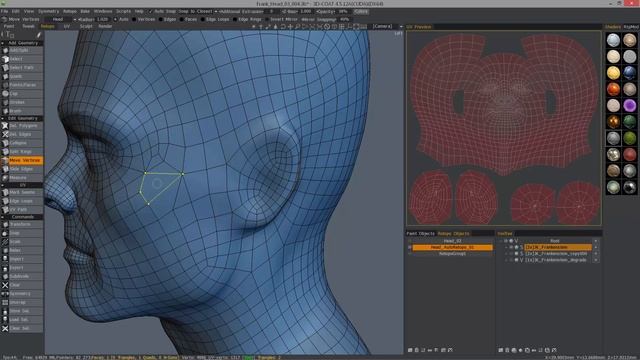Pick the Points/Faces tool

(x=22, y=85)
